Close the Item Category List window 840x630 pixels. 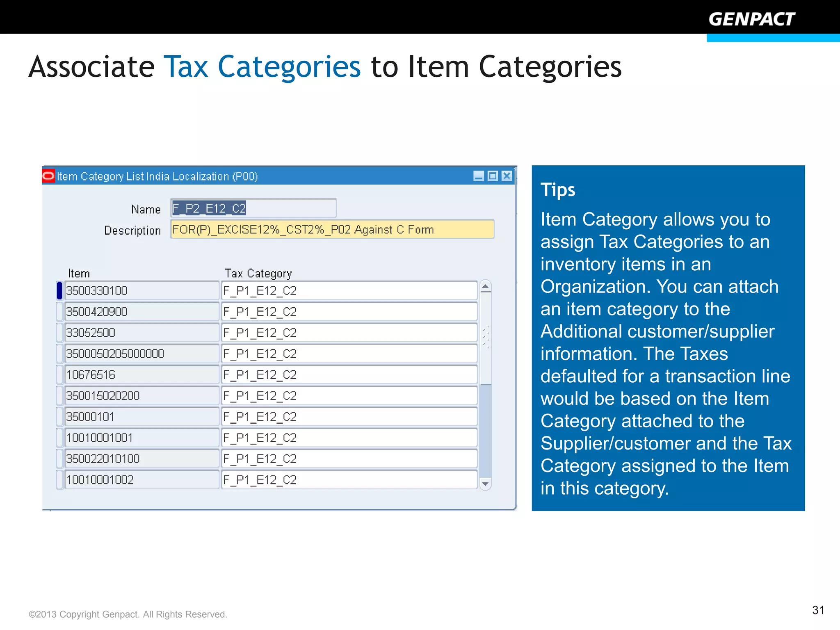point(507,176)
